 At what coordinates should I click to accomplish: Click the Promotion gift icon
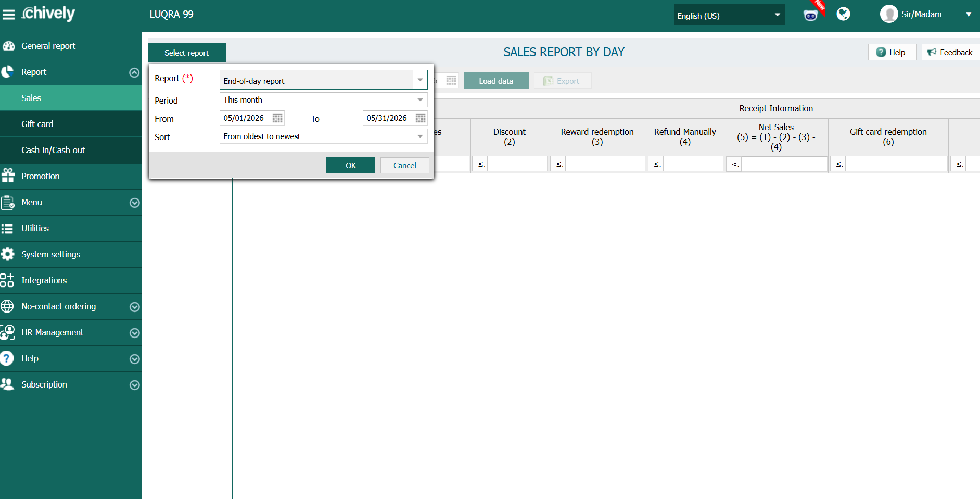(8, 176)
